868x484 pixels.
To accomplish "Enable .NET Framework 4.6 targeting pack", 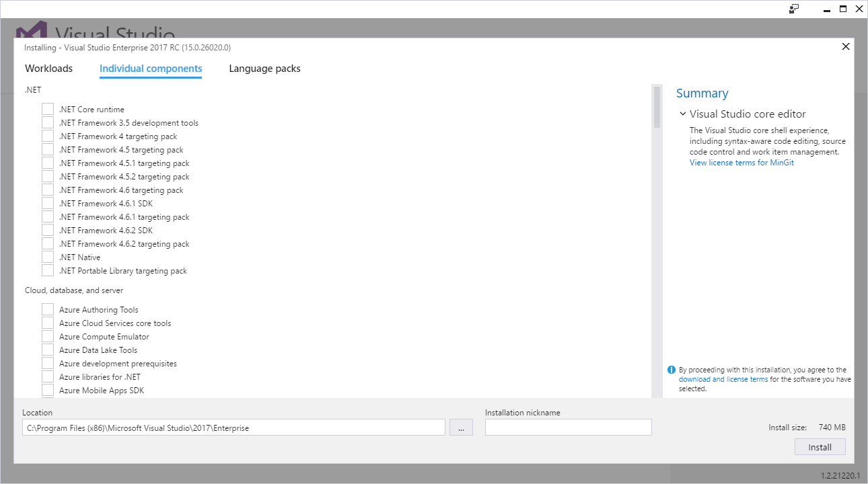I will [x=48, y=190].
